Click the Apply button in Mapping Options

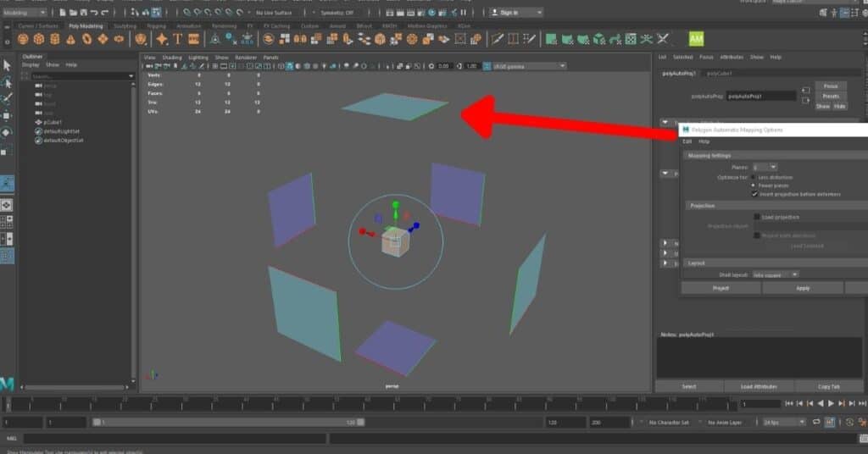(x=803, y=288)
